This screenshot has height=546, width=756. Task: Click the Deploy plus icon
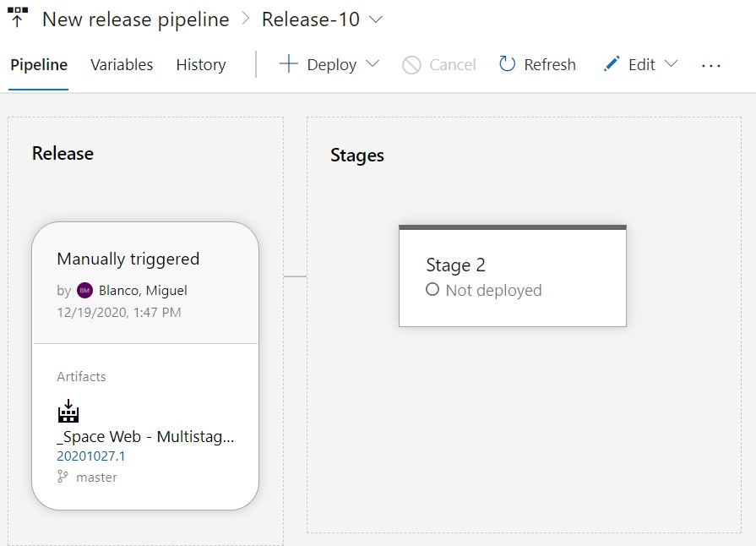[289, 64]
